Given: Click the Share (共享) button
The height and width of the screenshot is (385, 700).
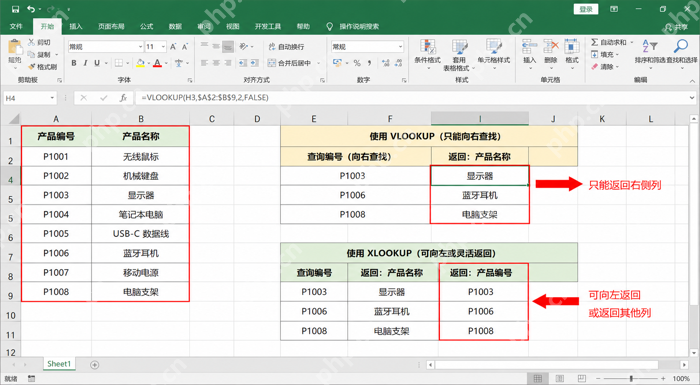Looking at the screenshot, I should point(676,27).
